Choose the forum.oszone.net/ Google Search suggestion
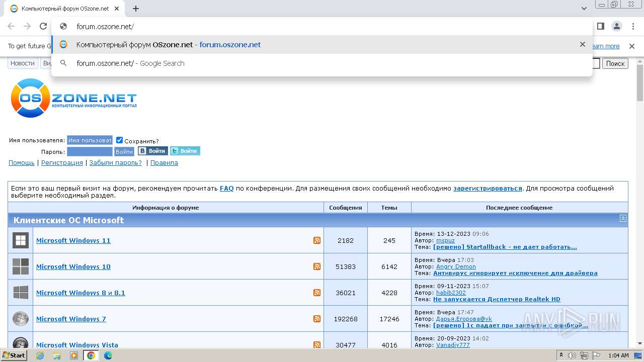The height and width of the screenshot is (362, 644). click(322, 63)
